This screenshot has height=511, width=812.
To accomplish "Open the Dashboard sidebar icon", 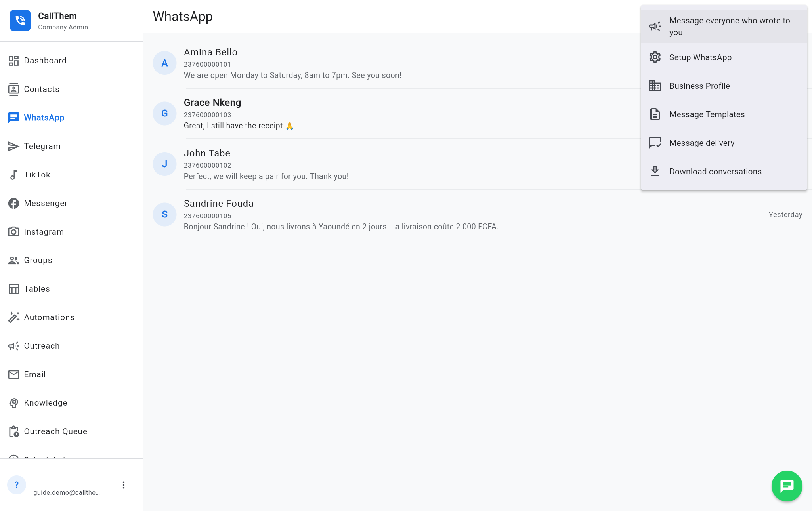I will (x=13, y=61).
